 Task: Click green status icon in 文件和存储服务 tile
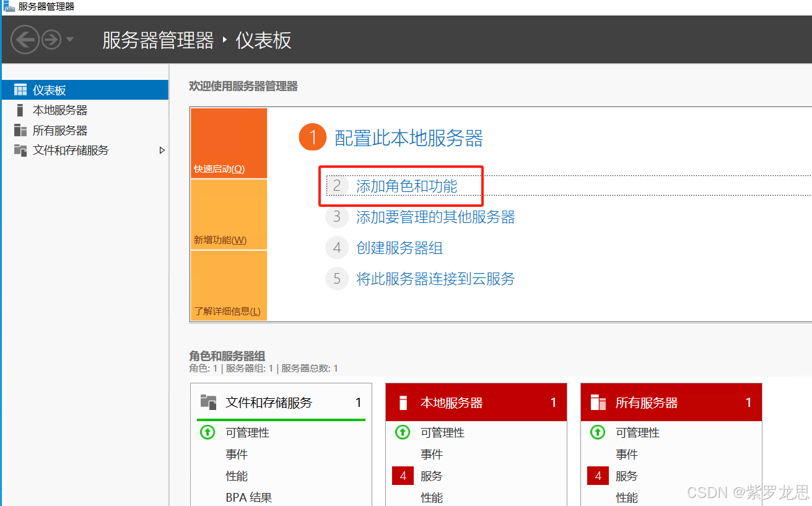tap(207, 432)
